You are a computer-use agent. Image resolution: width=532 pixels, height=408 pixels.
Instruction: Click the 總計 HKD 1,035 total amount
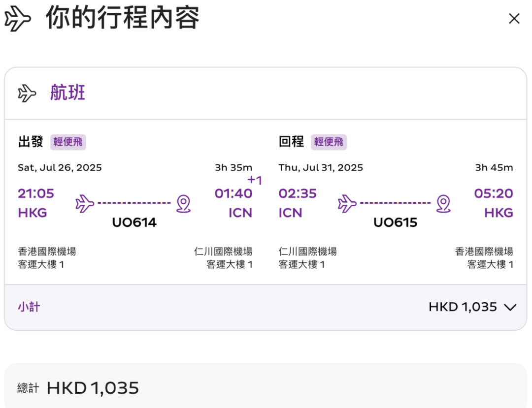(x=93, y=388)
